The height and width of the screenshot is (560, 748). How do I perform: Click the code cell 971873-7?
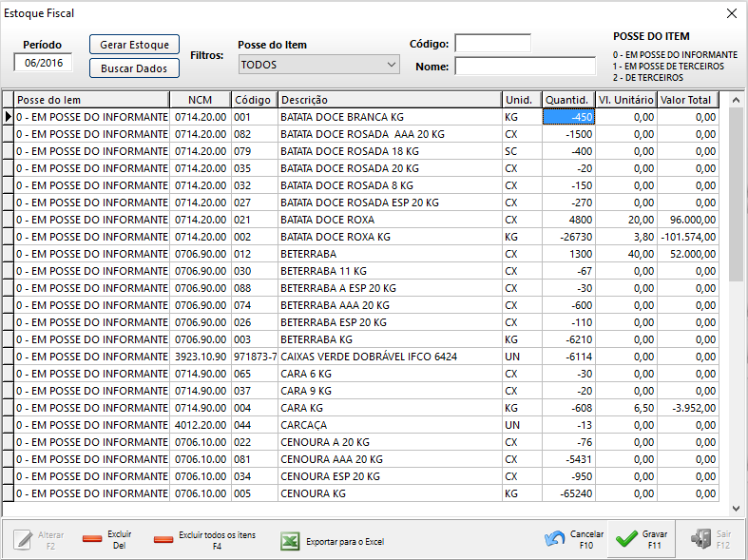click(255, 357)
